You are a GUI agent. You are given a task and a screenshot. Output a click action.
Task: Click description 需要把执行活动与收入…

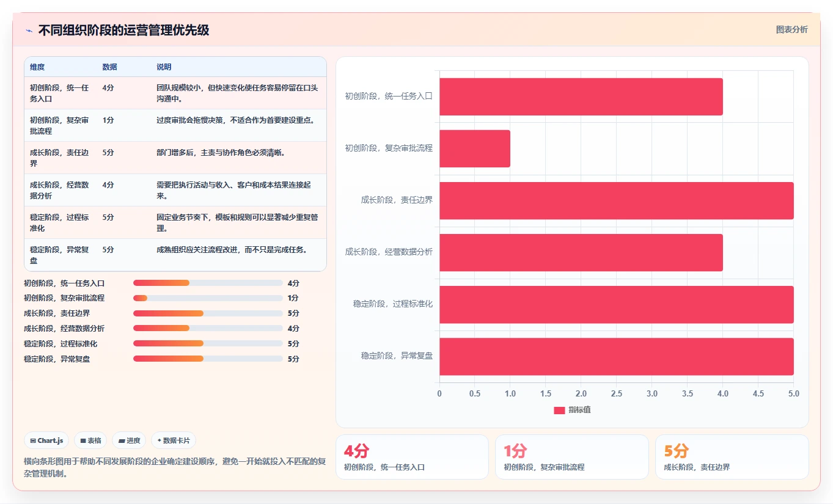(234, 190)
